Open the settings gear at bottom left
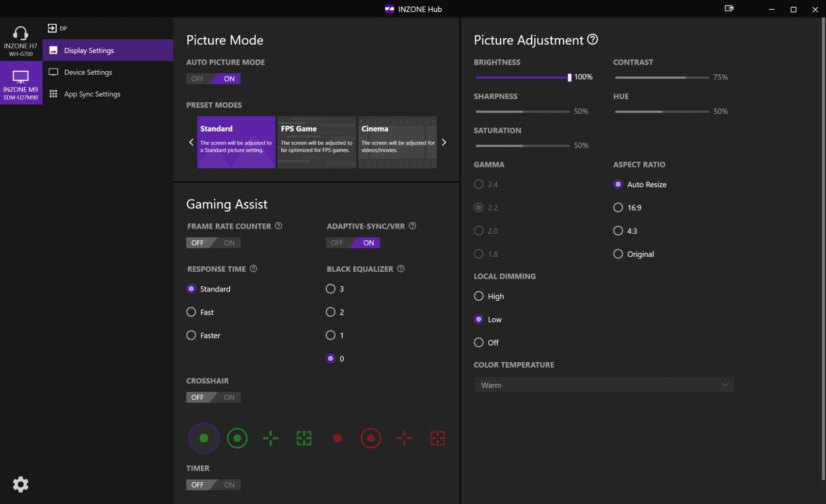 coord(21,484)
